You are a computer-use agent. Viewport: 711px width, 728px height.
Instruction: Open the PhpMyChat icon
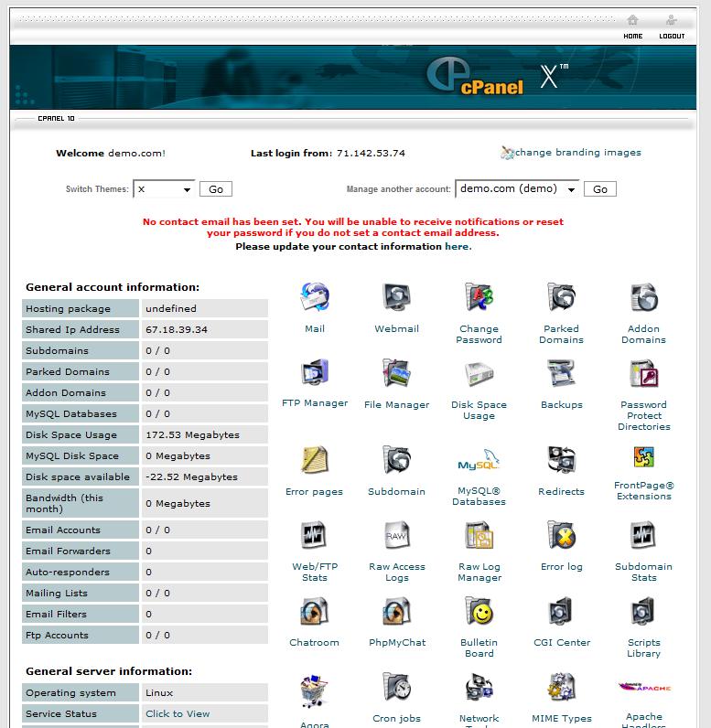click(x=396, y=611)
